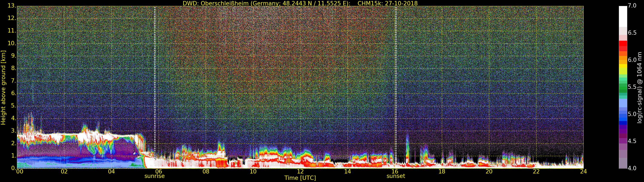Click the 'Time [UTC]' axis label
The height and width of the screenshot is (182, 644).
tap(300, 178)
